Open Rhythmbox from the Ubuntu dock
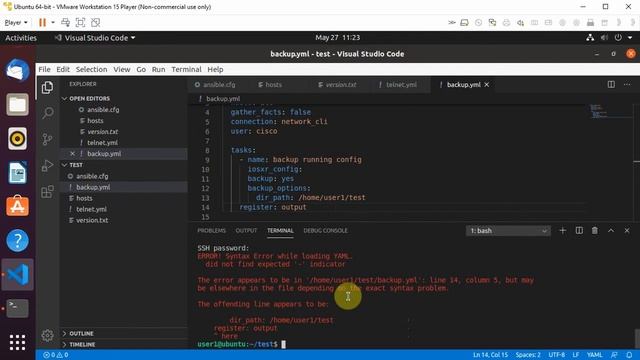The height and width of the screenshot is (360, 640). [17, 139]
